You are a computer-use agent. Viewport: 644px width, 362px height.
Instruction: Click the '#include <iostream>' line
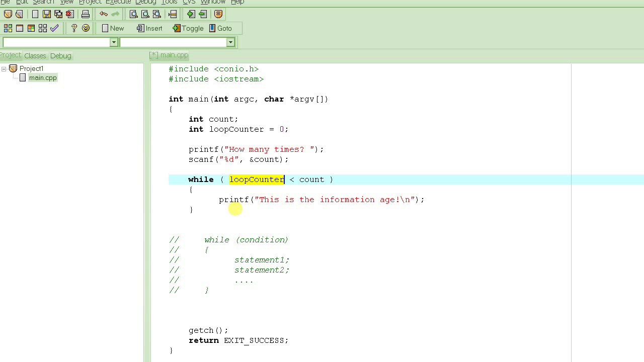click(x=216, y=79)
